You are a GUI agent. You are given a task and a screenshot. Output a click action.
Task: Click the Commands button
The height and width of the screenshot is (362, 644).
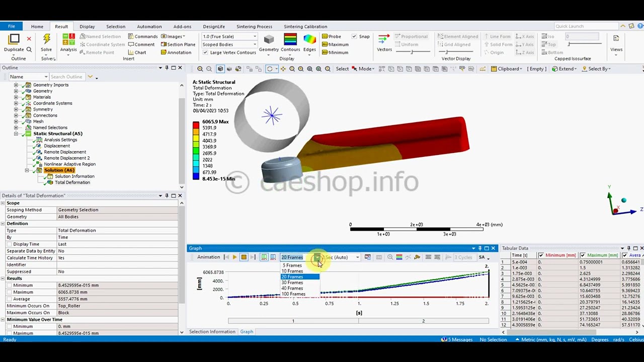pyautogui.click(x=143, y=36)
